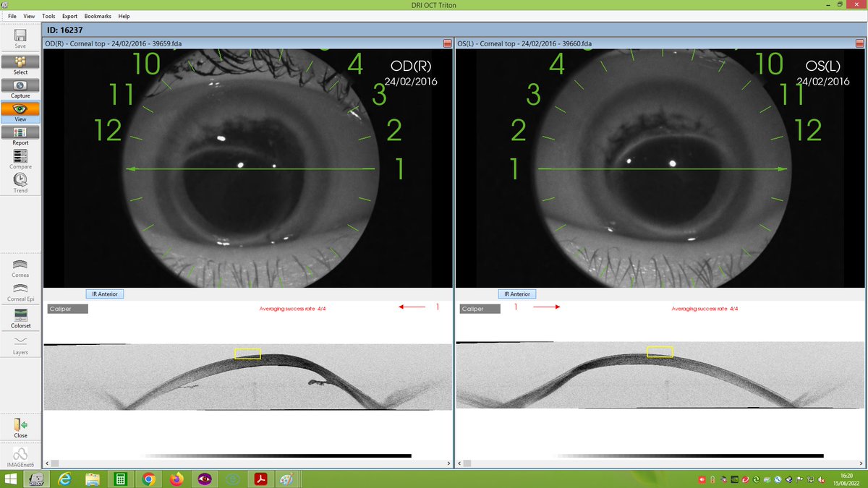Click grayscale contrast bar under OD(R) scan
Image resolution: width=868 pixels, height=488 pixels.
(x=278, y=455)
